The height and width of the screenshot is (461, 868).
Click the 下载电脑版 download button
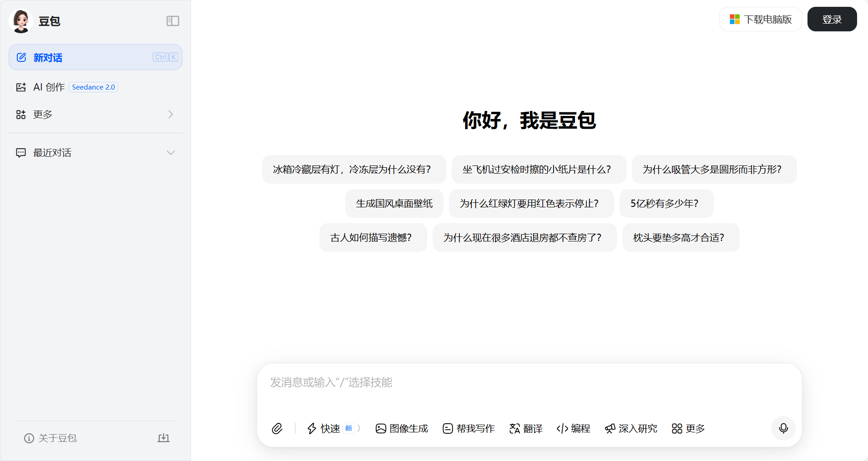[x=760, y=19]
